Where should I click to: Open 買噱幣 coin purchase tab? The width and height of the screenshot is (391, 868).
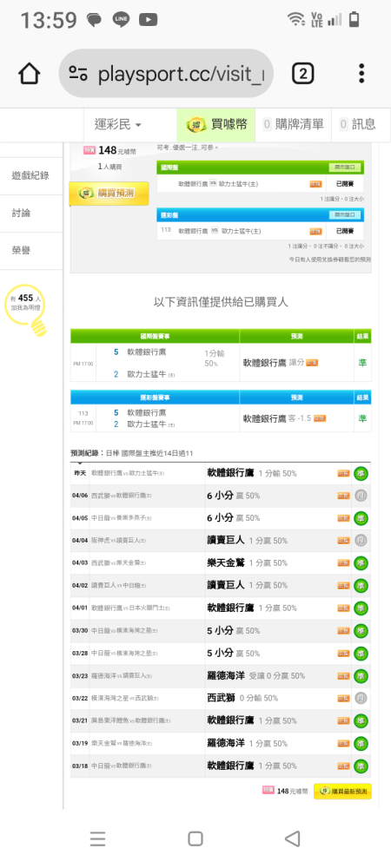[x=216, y=124]
